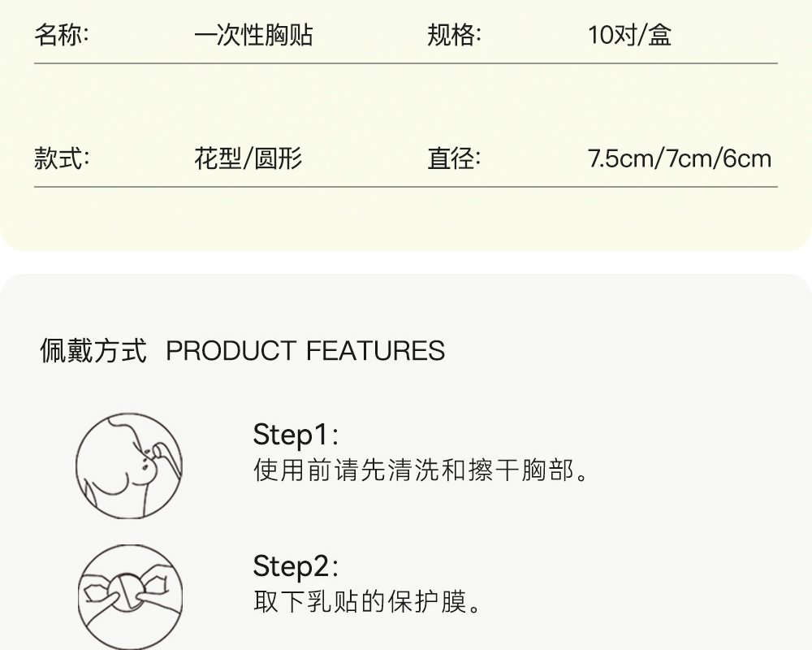
Task: Click the 直径: label
Action: (x=454, y=158)
